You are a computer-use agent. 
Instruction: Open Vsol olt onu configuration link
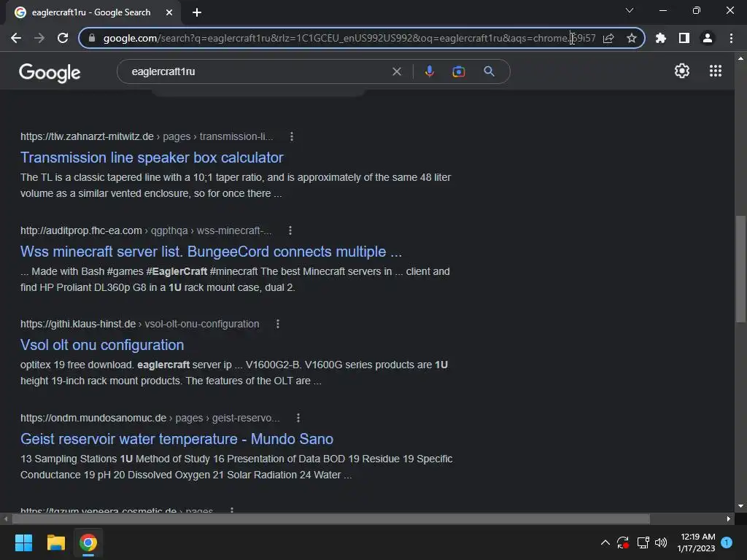(x=102, y=345)
